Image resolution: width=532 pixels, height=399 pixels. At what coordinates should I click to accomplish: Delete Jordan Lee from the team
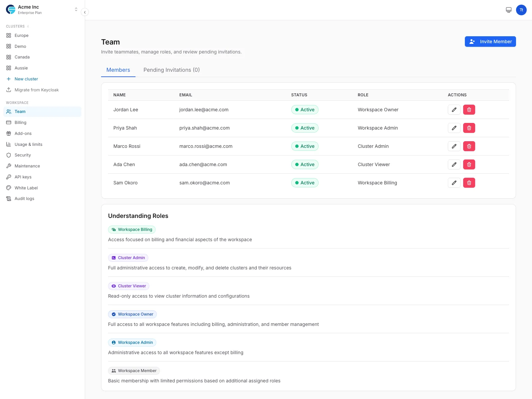469,110
